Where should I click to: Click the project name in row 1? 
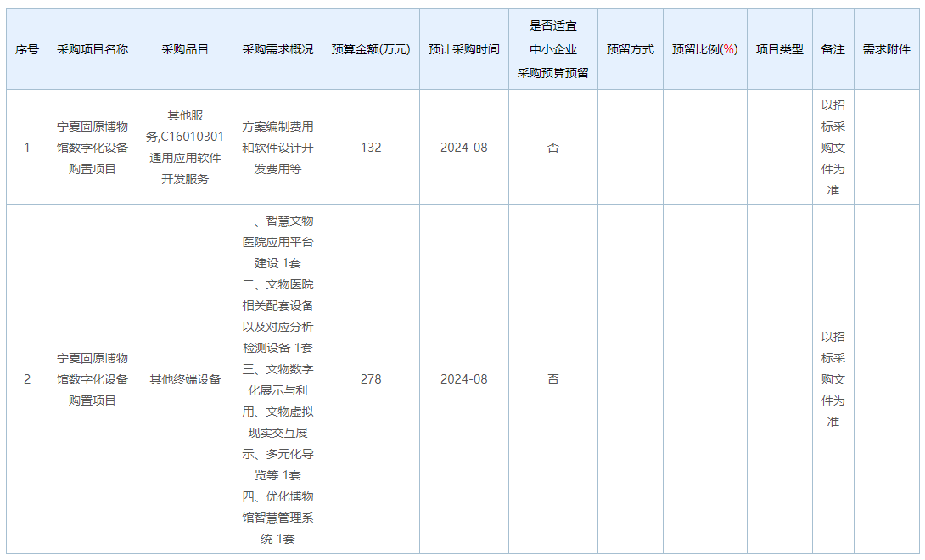tap(92, 148)
